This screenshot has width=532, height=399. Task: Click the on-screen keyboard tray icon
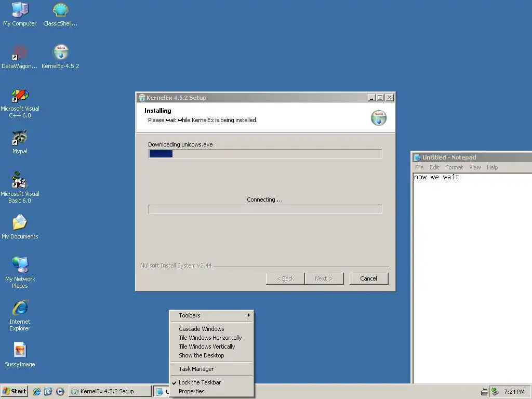[x=484, y=392]
